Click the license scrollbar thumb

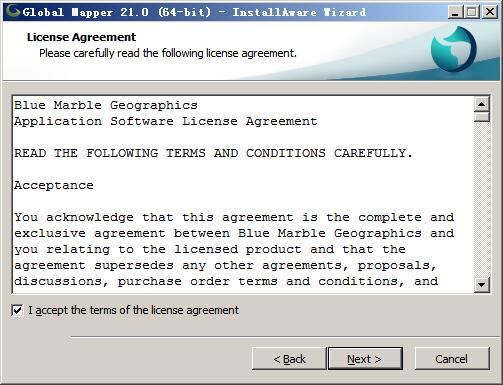482,117
